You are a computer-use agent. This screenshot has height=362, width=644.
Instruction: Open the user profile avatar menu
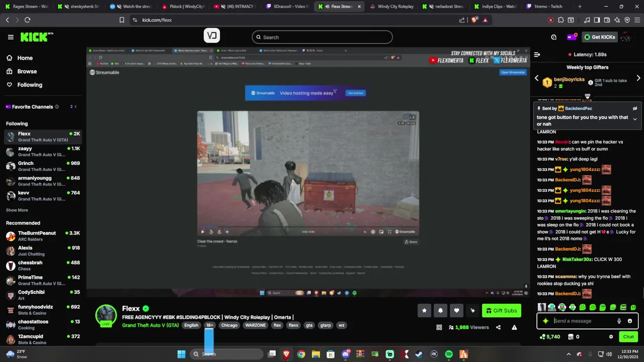pos(626,37)
